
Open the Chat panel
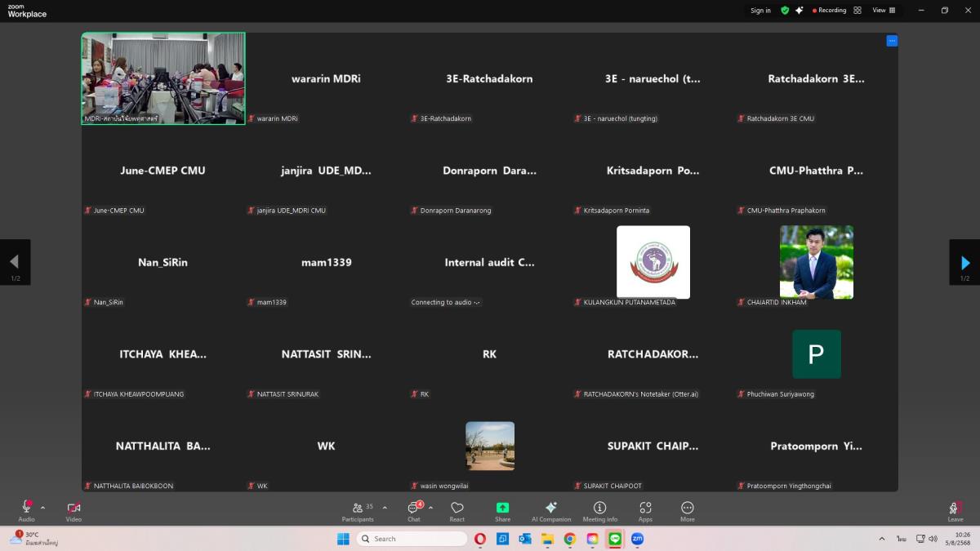click(x=414, y=511)
